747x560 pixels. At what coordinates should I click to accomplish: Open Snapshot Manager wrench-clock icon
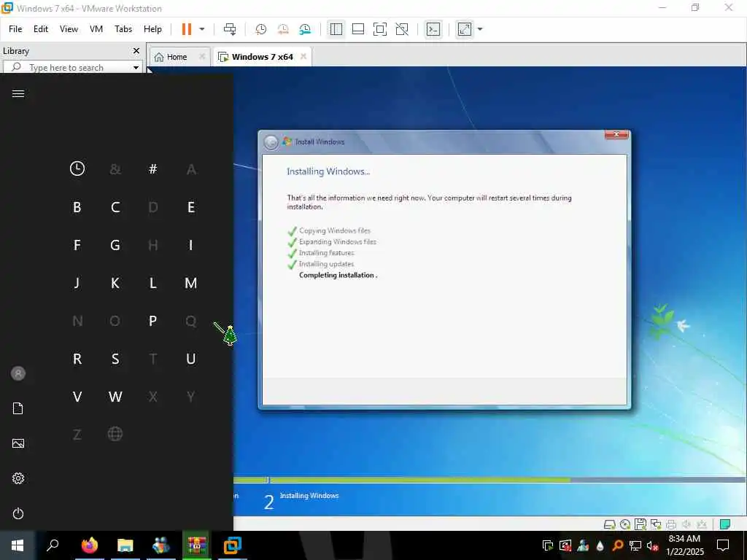point(305,29)
